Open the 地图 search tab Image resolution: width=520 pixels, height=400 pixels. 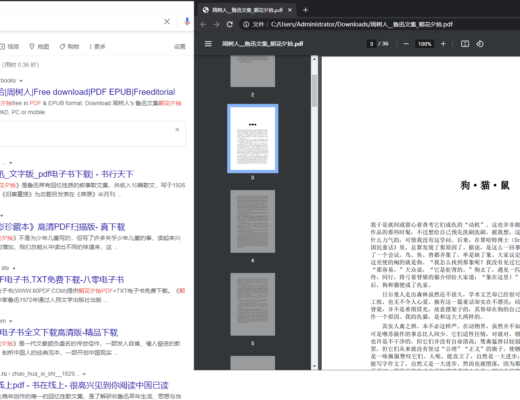pyautogui.click(x=39, y=46)
